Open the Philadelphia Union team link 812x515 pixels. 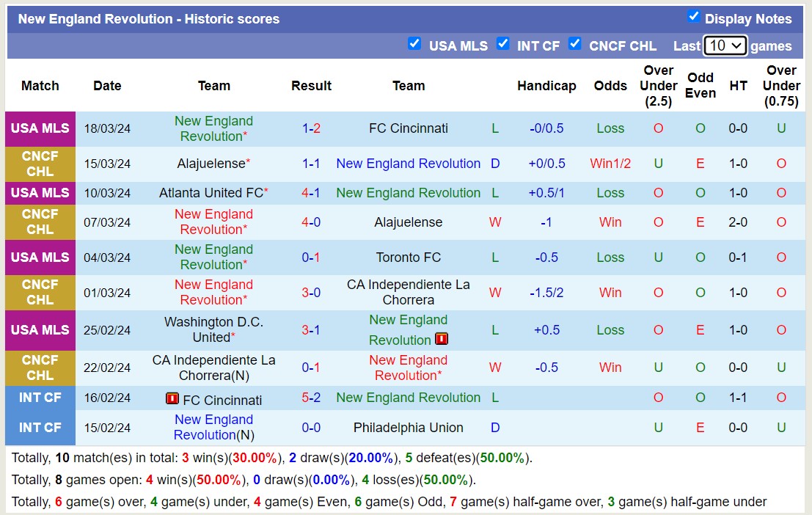[x=409, y=427]
